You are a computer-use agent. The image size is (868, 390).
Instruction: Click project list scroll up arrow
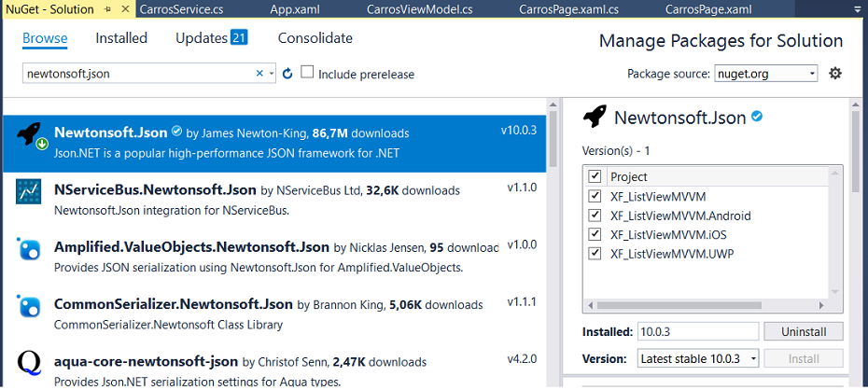point(834,174)
